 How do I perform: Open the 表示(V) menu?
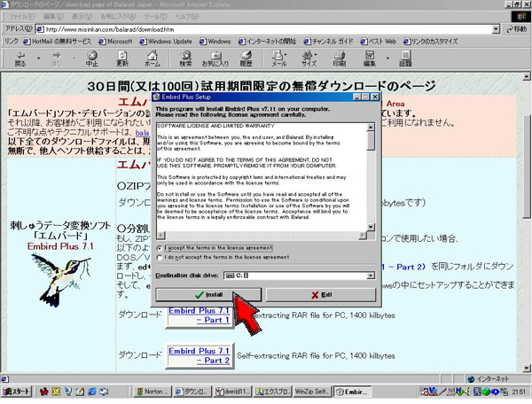pyautogui.click(x=82, y=16)
